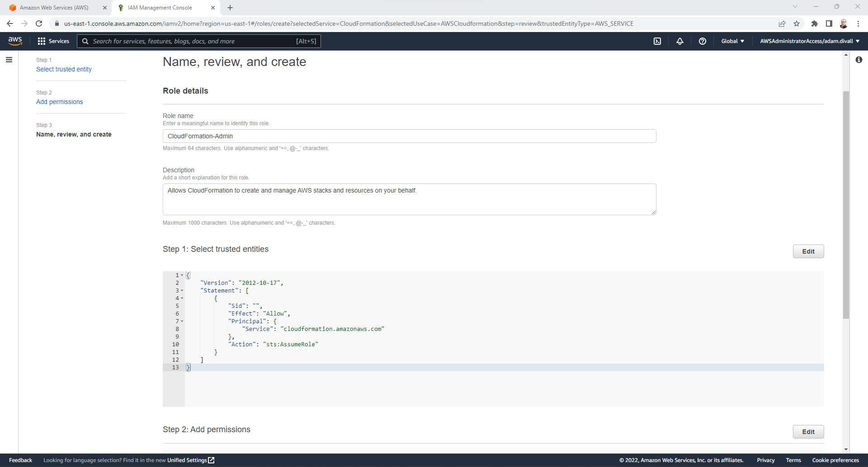Open the Chrome profile avatar
868x467 pixels.
coord(844,24)
